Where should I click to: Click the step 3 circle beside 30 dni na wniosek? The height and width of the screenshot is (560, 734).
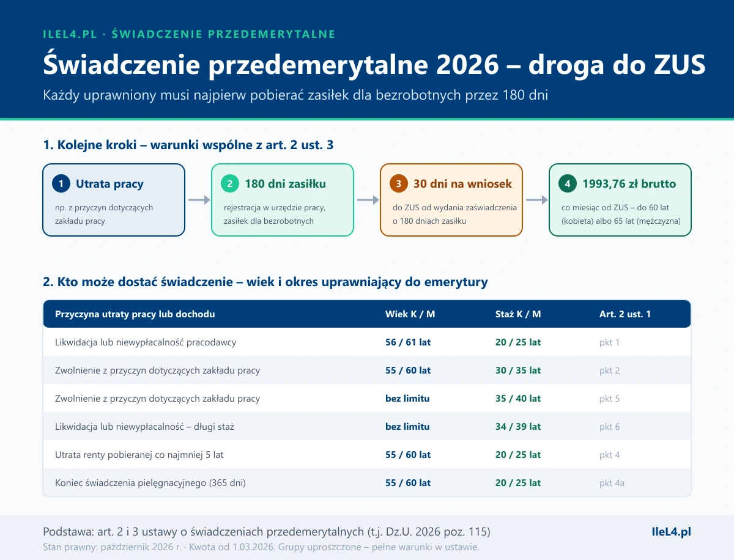pos(399,183)
